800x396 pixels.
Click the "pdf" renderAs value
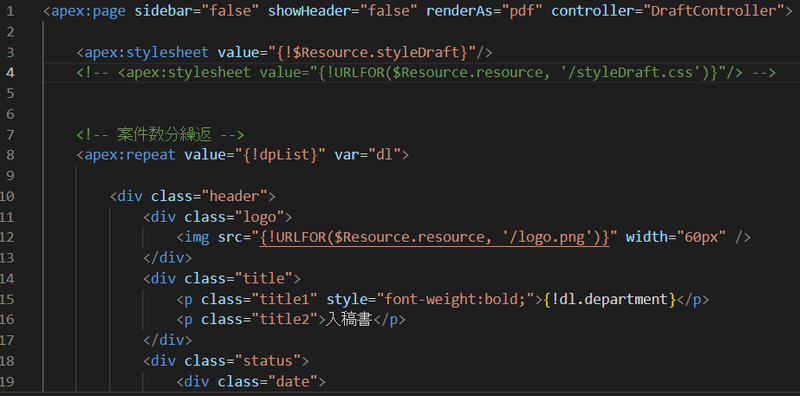coord(522,11)
